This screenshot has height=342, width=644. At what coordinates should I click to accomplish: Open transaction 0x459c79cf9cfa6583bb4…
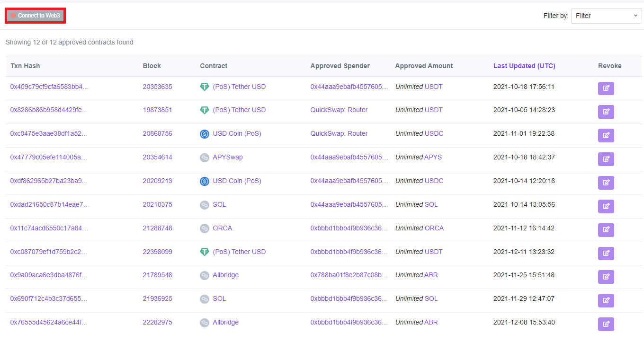[x=50, y=87]
